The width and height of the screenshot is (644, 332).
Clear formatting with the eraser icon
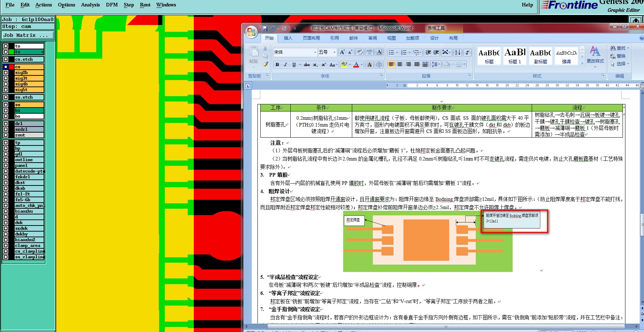click(x=360, y=52)
